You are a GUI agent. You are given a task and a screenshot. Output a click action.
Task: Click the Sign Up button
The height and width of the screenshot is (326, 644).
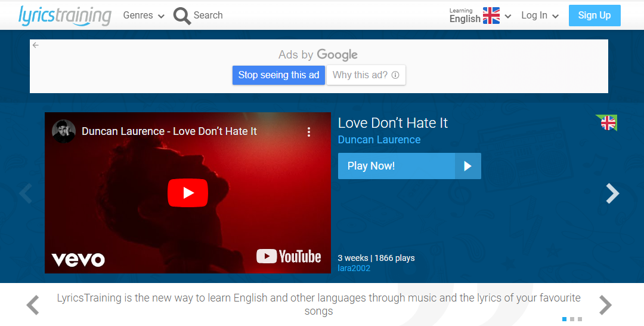(x=595, y=15)
